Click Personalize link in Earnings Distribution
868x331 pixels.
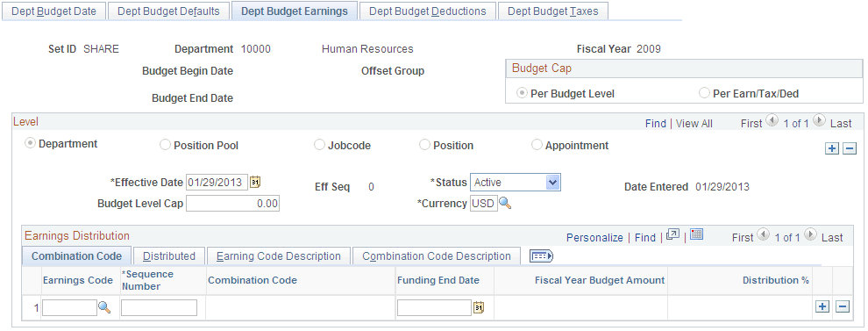pyautogui.click(x=594, y=237)
